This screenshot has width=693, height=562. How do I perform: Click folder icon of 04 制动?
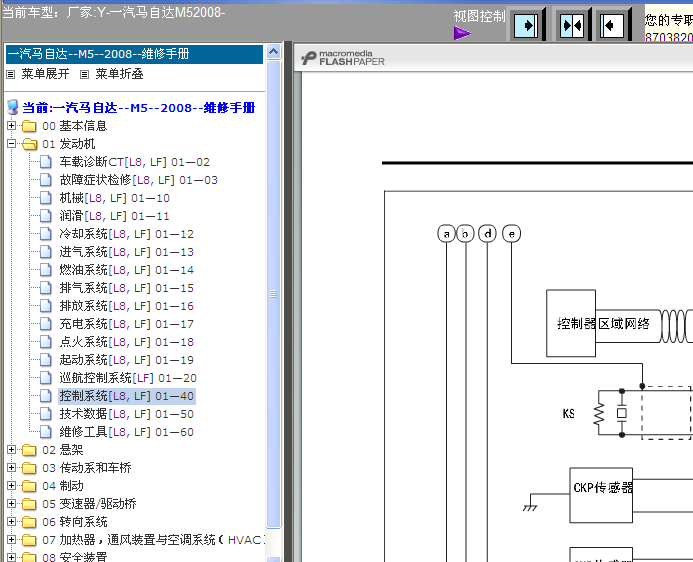29,486
